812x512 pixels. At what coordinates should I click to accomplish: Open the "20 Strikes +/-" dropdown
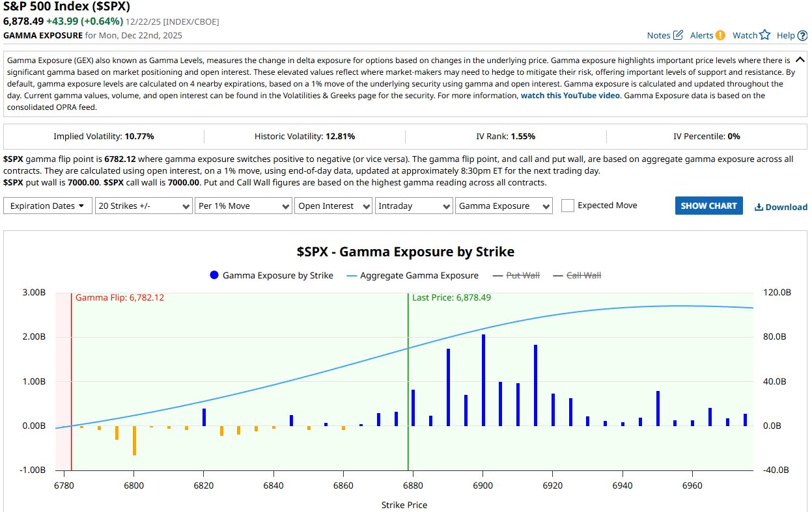(x=143, y=205)
